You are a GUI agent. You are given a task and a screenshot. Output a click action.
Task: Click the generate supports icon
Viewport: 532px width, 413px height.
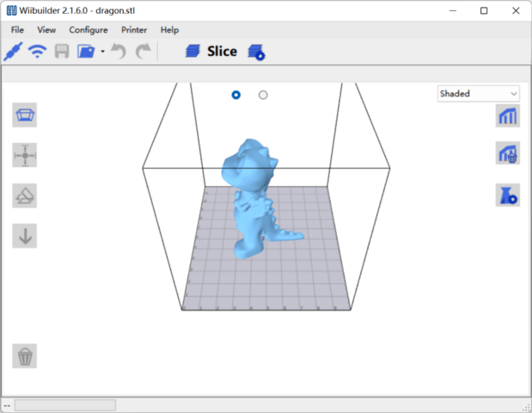(507, 115)
